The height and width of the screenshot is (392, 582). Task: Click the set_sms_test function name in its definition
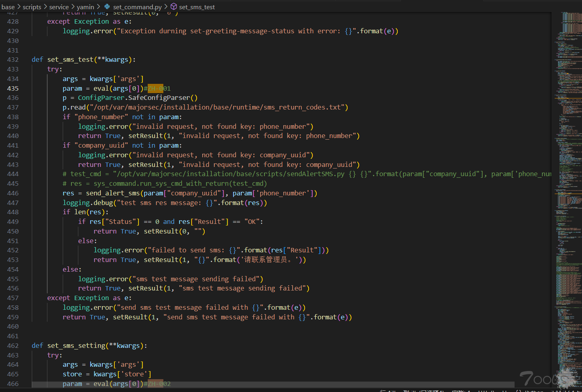pos(70,59)
